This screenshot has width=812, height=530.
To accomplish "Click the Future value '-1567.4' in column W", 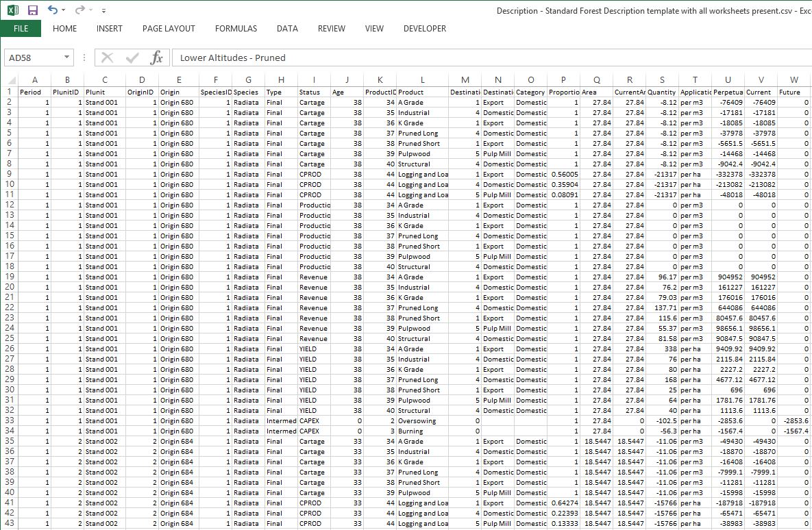I will [794, 431].
